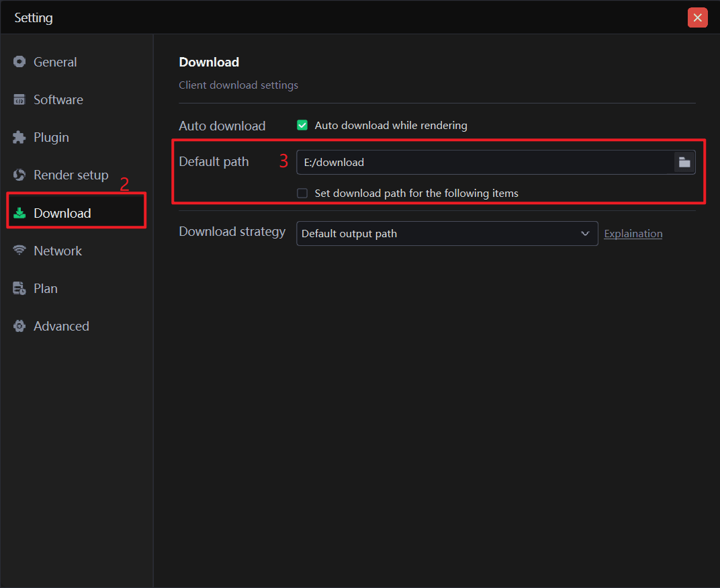The height and width of the screenshot is (588, 720).
Task: Enable Set download path for following items
Action: (302, 194)
